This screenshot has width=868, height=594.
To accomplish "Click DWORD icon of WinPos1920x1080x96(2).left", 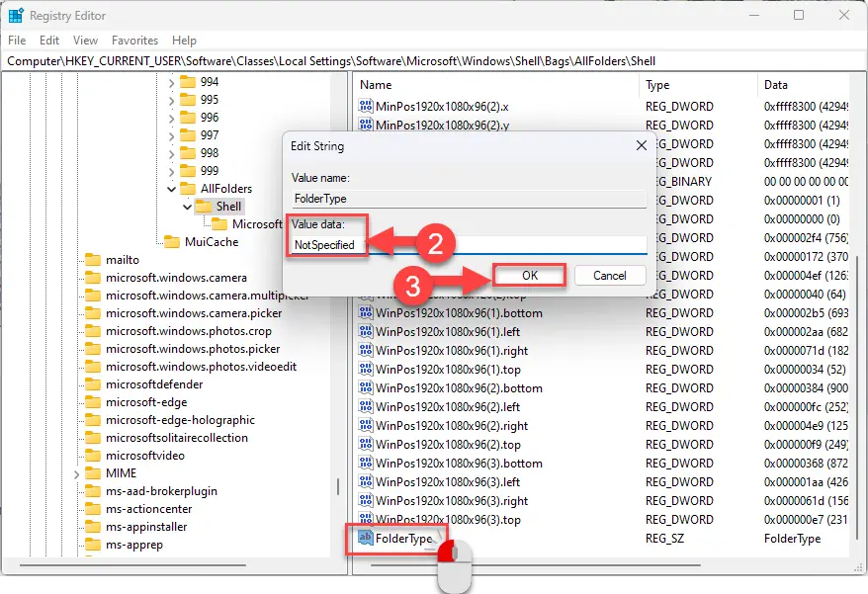I will (366, 407).
